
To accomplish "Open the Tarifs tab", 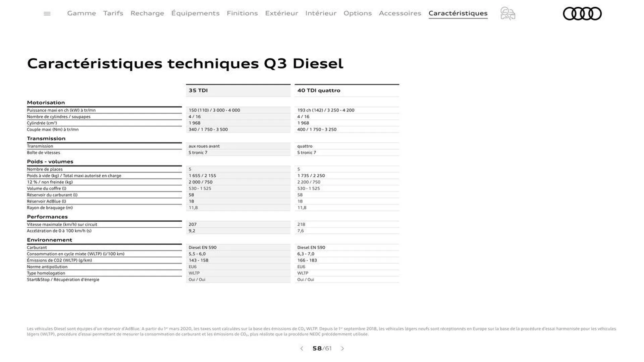I will (x=113, y=13).
